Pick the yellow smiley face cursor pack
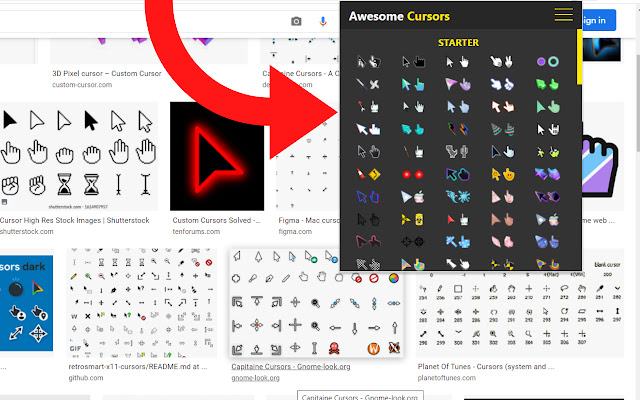 coord(502,174)
